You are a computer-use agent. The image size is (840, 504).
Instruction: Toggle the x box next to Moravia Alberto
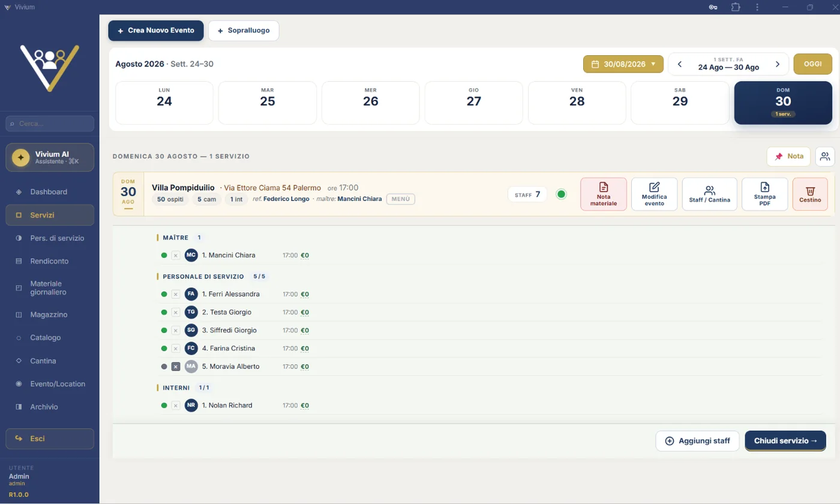176,367
